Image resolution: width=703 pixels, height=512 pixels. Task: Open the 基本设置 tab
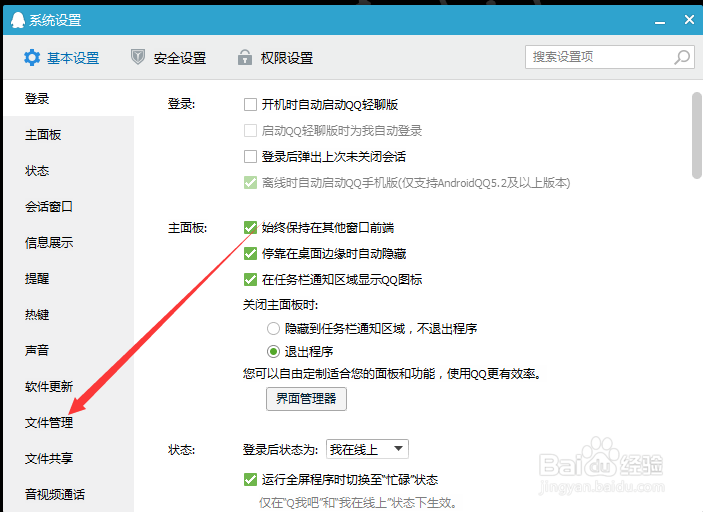pos(61,57)
